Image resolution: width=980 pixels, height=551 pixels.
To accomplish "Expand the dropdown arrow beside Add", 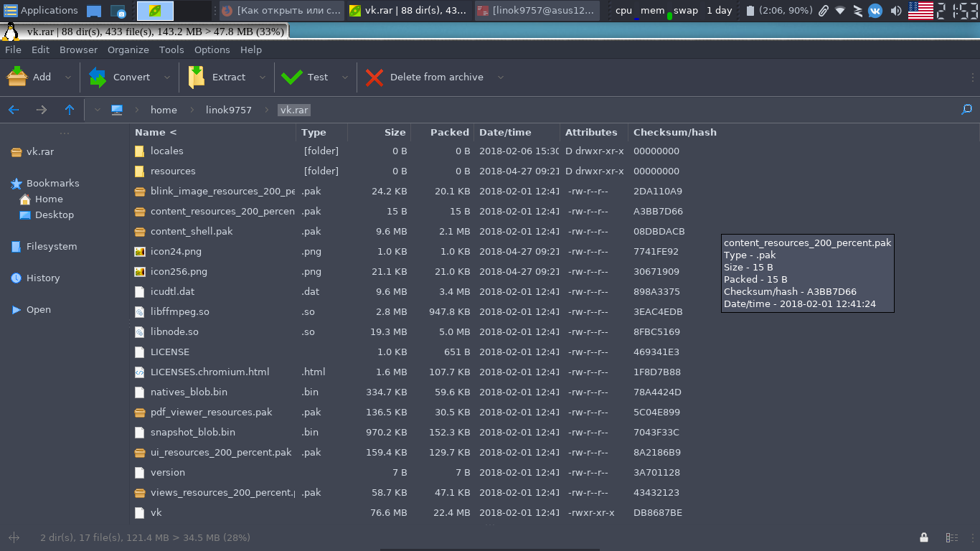I will pyautogui.click(x=68, y=77).
